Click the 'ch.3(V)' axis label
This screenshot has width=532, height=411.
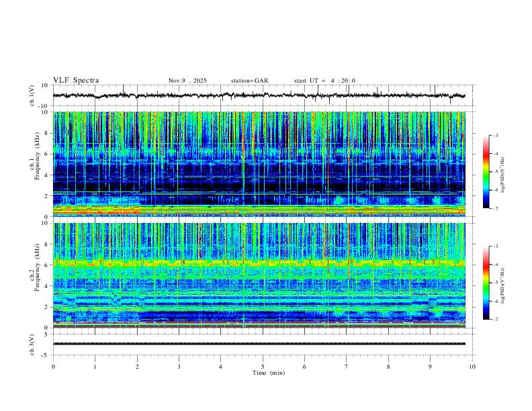[32, 345]
